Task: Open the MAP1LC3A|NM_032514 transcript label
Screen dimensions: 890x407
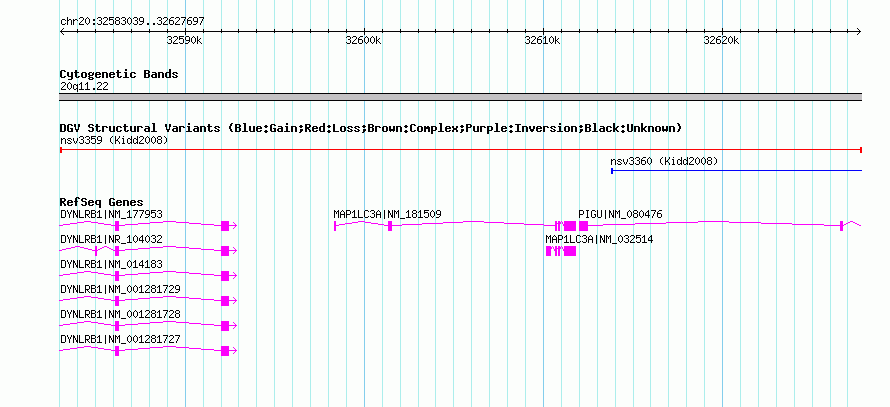Action: coord(599,240)
